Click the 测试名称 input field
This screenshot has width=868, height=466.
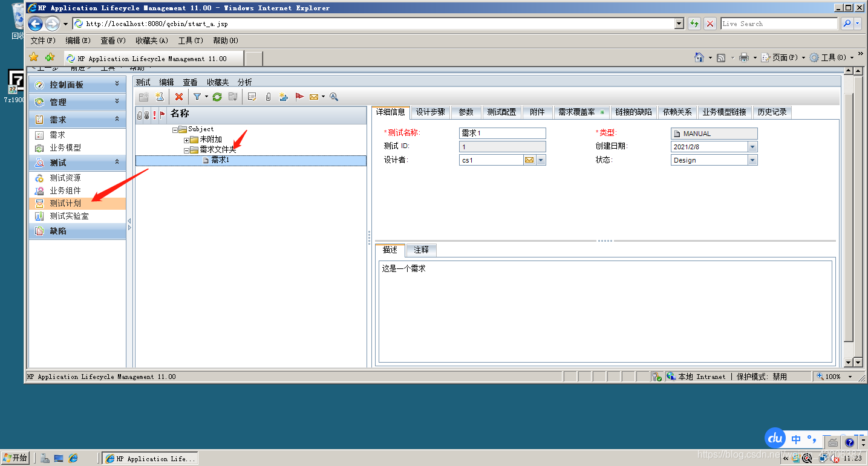(503, 134)
